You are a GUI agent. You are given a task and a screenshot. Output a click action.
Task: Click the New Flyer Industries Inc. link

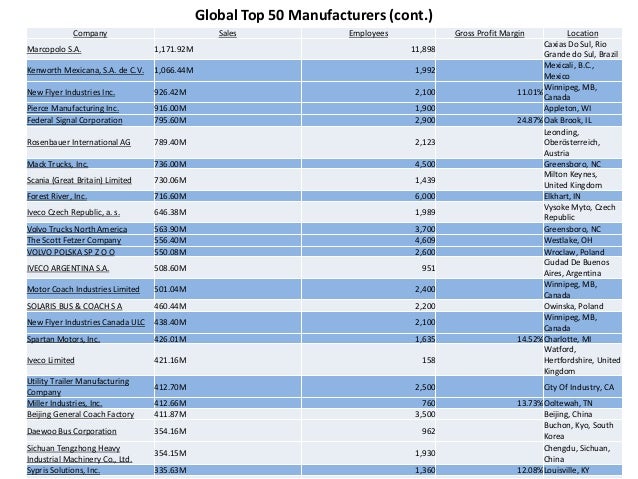71,92
